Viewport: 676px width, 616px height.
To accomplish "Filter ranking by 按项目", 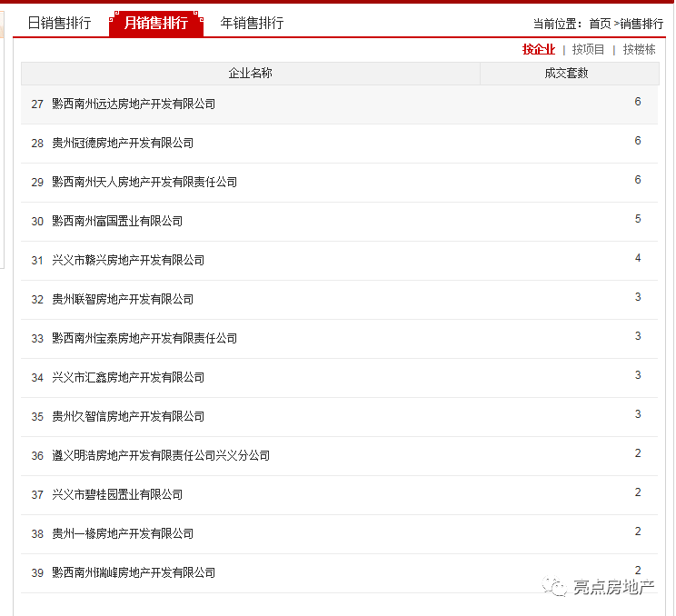I will coord(588,49).
